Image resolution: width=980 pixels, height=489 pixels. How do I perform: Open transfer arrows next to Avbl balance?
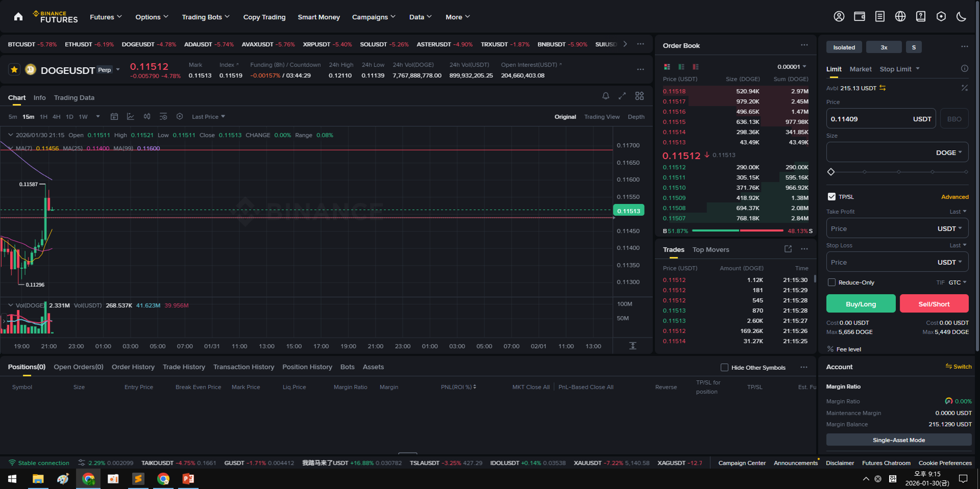[883, 88]
